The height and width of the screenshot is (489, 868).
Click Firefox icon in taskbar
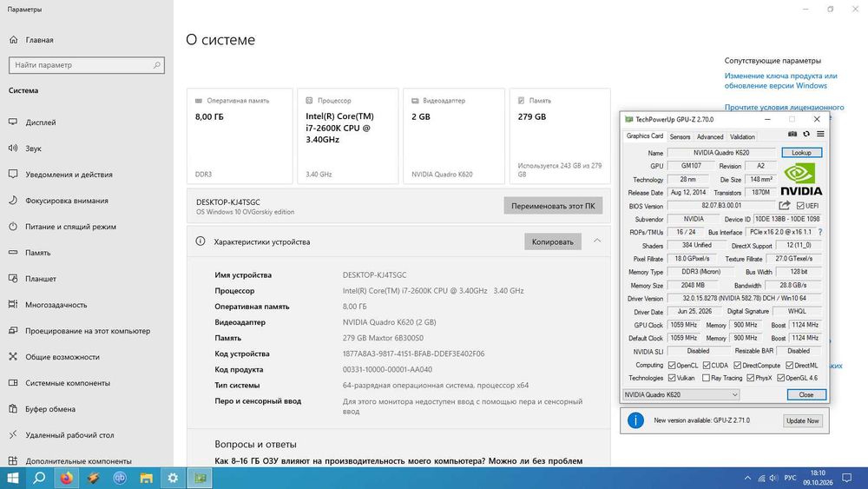pyautogui.click(x=67, y=478)
